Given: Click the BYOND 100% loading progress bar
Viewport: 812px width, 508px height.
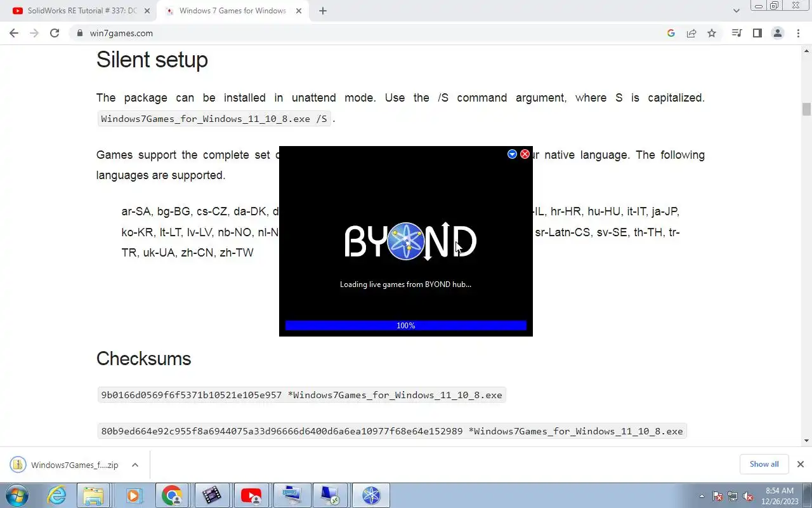Looking at the screenshot, I should click(406, 325).
